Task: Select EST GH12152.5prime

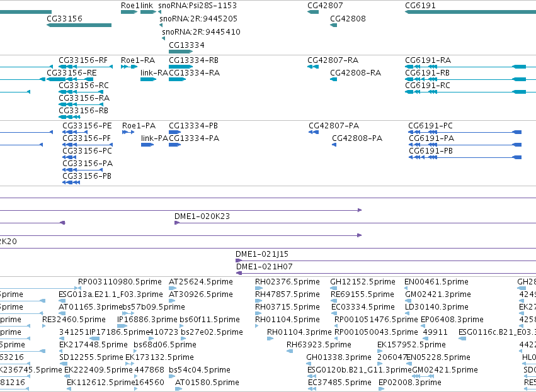Action: 363,282
